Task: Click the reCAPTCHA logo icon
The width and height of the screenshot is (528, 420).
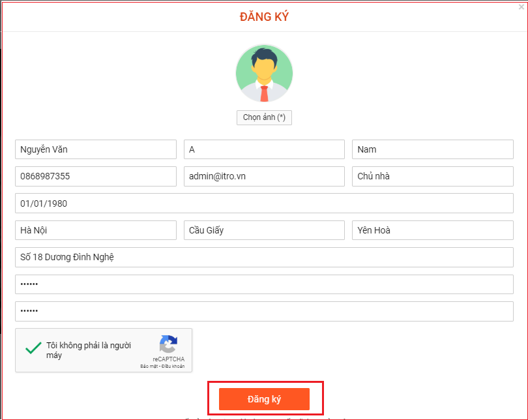Action: pos(168,345)
